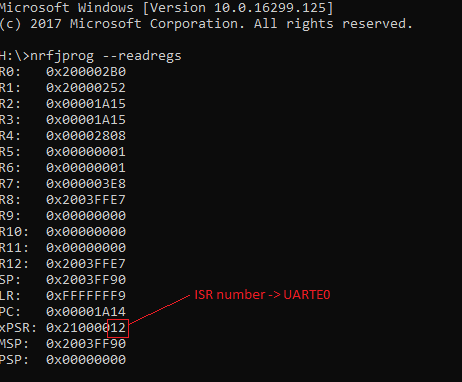Click the R1 value 0x20000252
The image size is (462, 382).
pos(86,88)
